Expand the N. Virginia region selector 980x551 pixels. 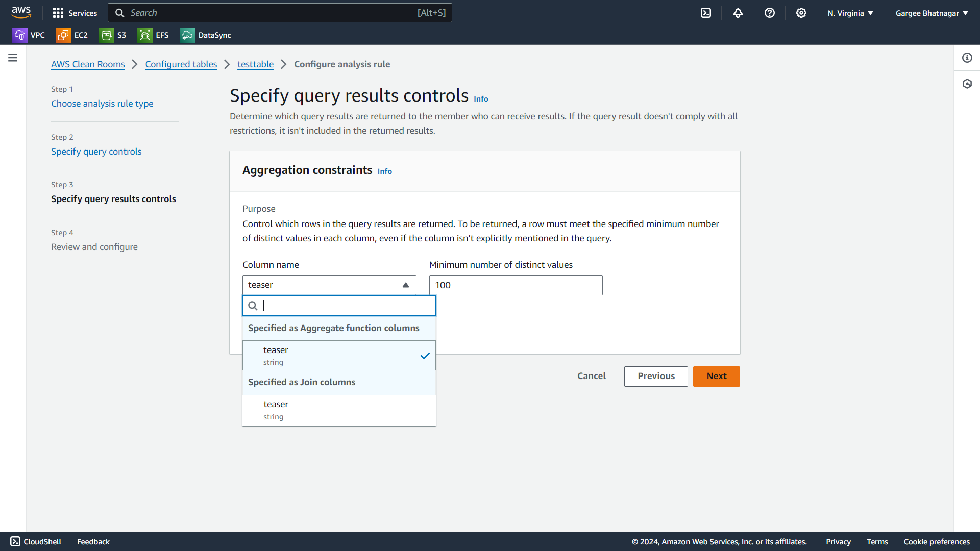(850, 13)
